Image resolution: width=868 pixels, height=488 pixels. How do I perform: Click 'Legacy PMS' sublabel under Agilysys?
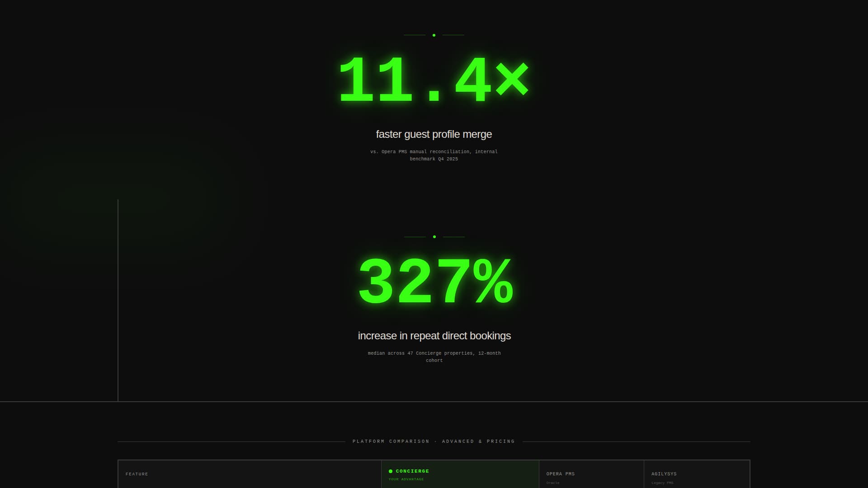coord(662,483)
